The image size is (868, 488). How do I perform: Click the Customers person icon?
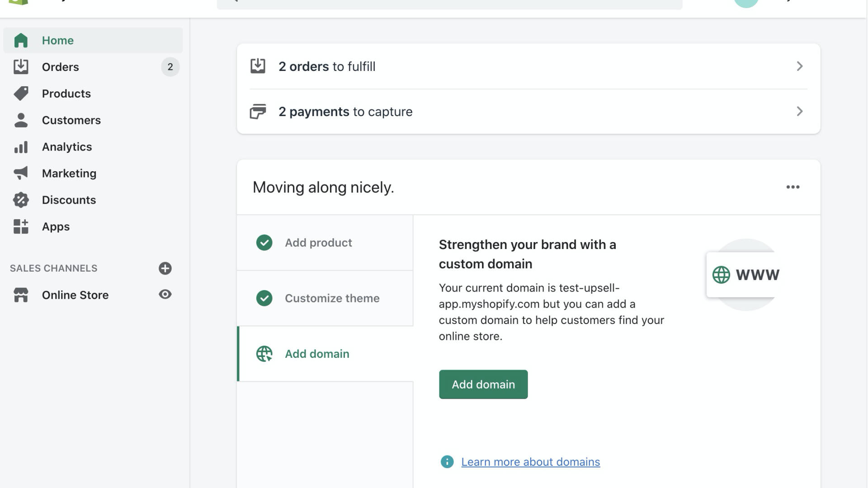click(21, 120)
